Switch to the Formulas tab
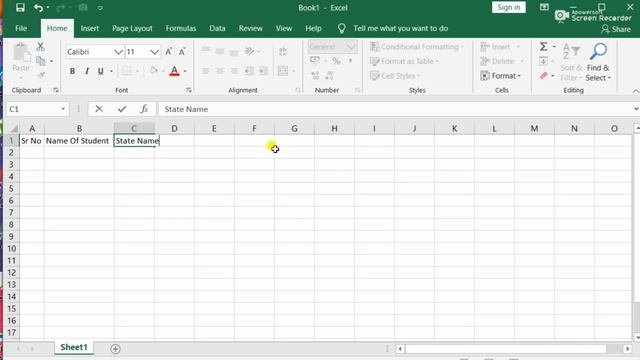This screenshot has width=640, height=360. (x=180, y=28)
